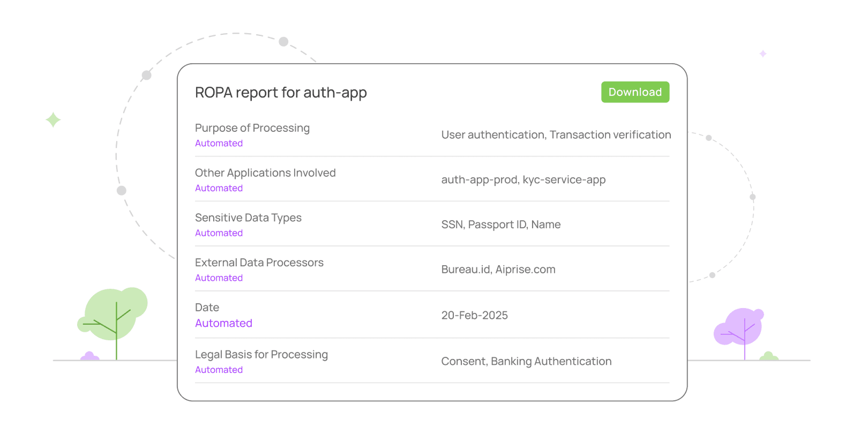Click the ROPA report for auth-app title

(x=281, y=93)
